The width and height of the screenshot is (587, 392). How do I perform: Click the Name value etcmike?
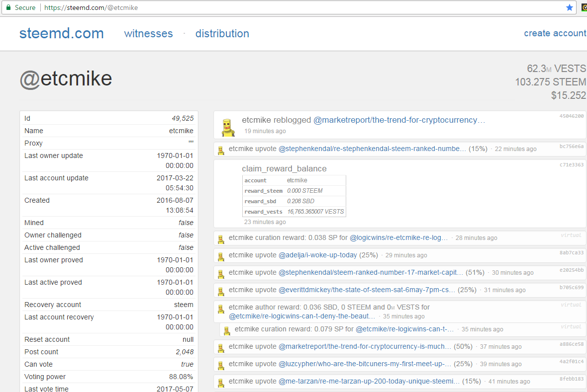click(181, 131)
